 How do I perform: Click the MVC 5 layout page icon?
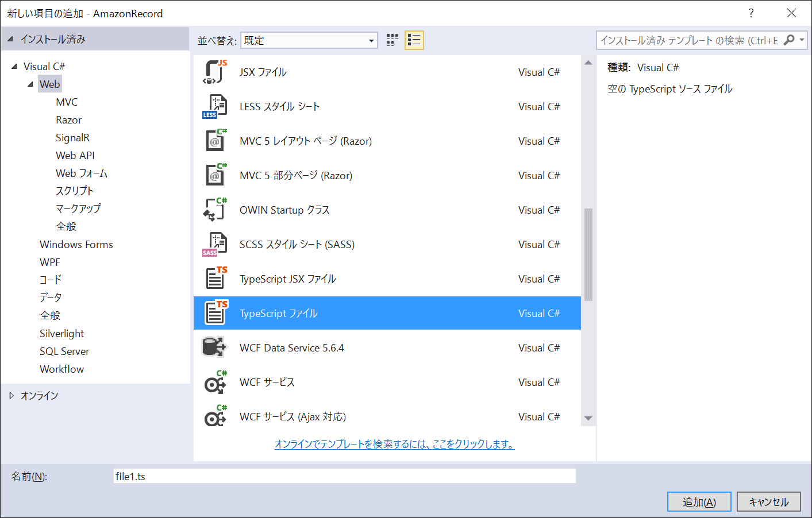(215, 141)
